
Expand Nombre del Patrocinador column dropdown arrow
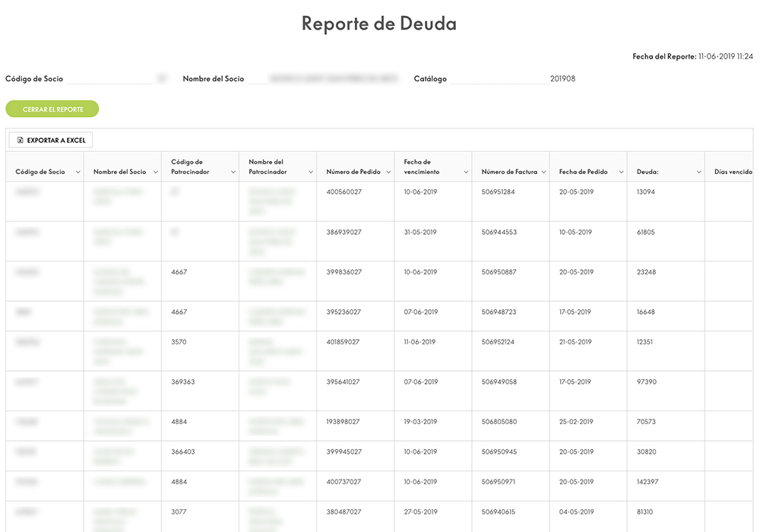[310, 173]
